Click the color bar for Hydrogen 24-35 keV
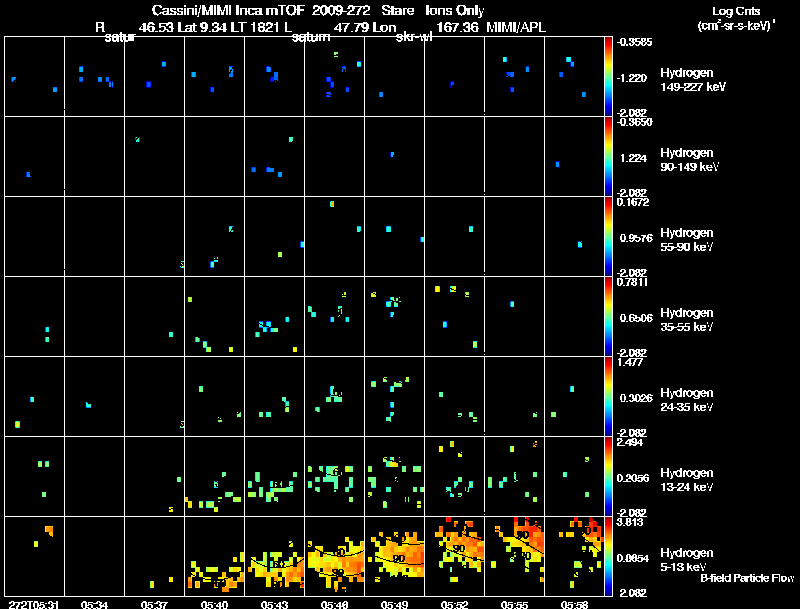Viewport: 800px width, 609px height. tap(608, 396)
